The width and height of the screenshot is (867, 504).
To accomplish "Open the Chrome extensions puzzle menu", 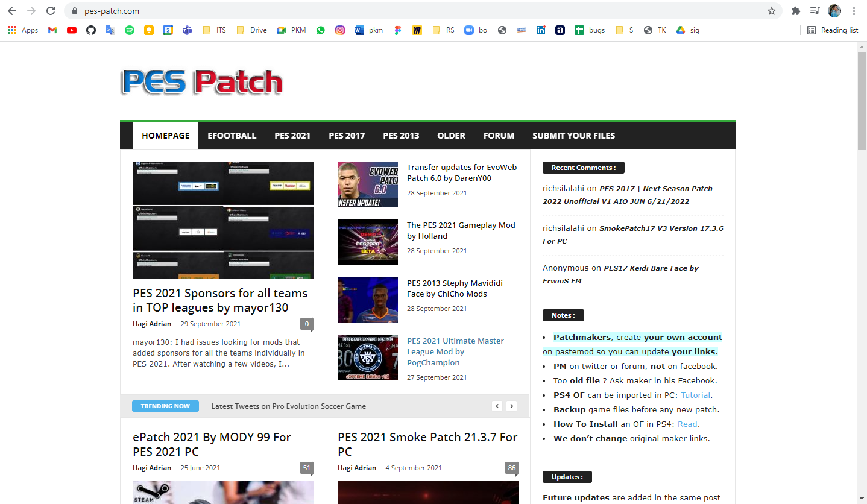I will click(x=796, y=11).
